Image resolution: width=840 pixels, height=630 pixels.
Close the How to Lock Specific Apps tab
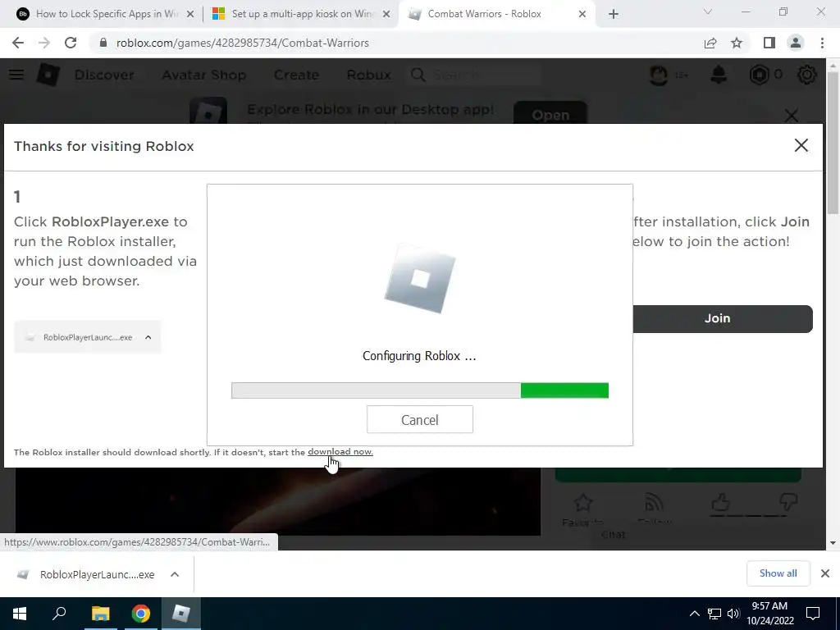pyautogui.click(x=190, y=15)
